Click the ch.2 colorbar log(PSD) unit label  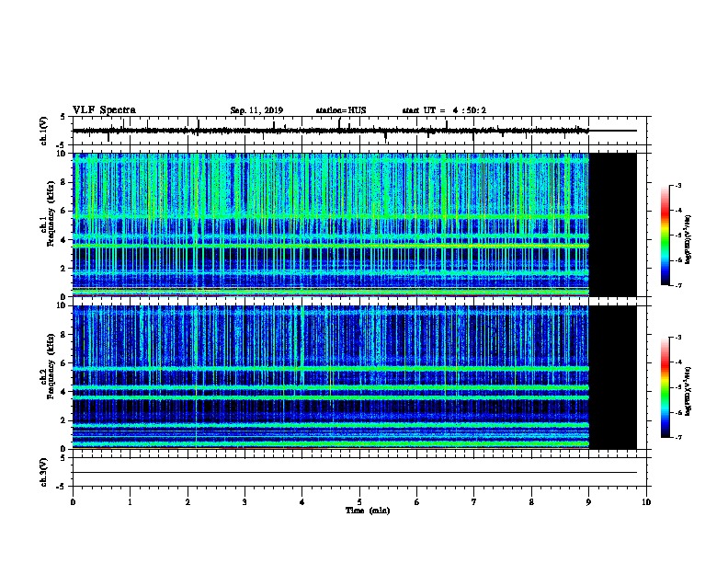688,391
